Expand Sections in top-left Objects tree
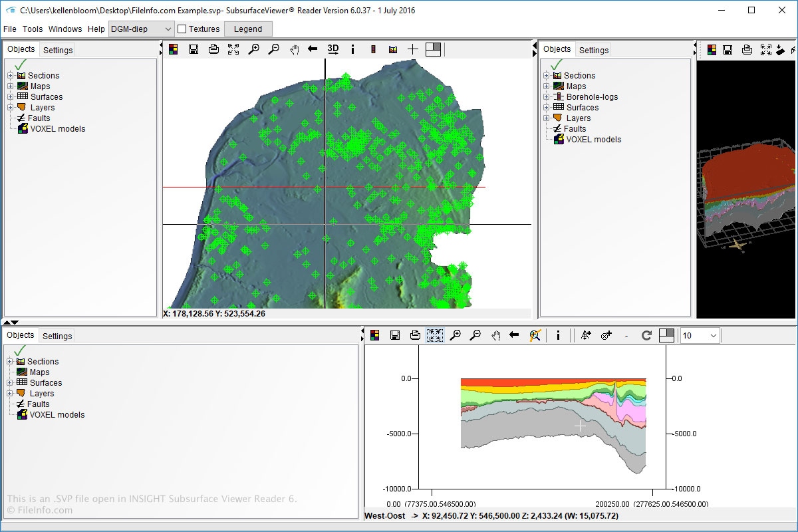 pyautogui.click(x=11, y=75)
